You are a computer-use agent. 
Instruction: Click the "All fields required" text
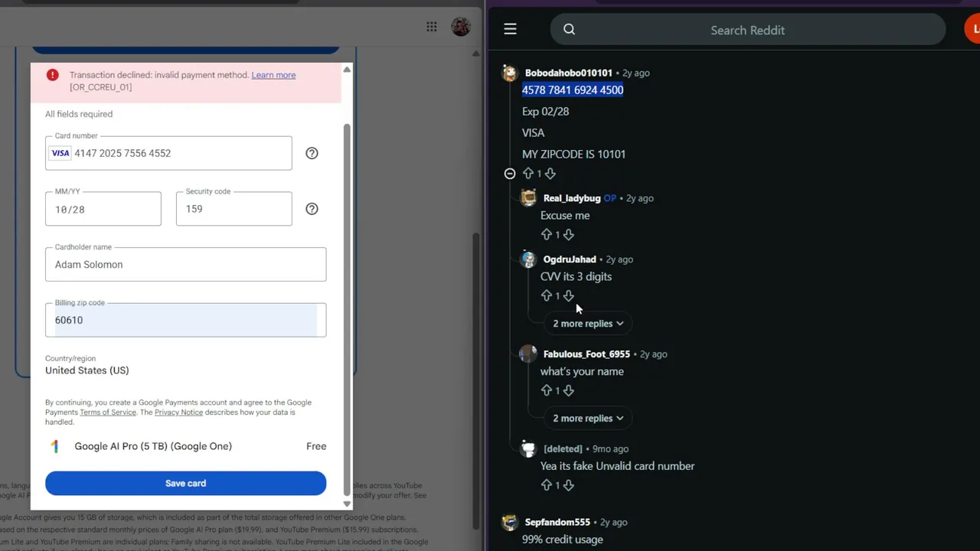(x=79, y=114)
